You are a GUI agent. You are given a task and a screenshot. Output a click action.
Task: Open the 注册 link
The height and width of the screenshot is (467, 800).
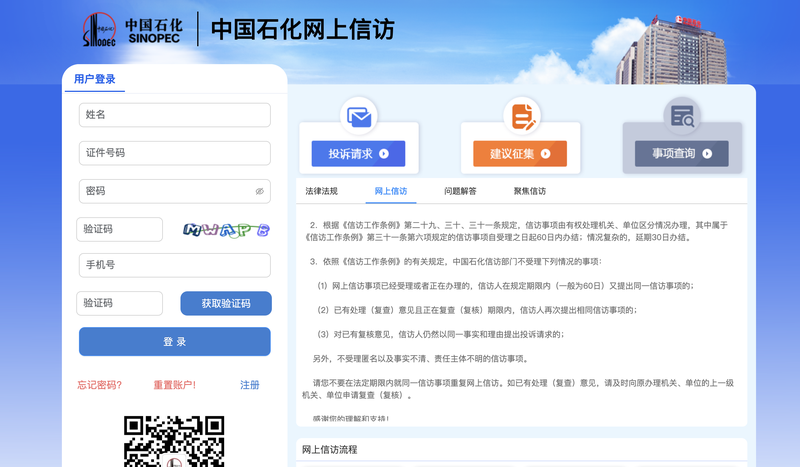pyautogui.click(x=249, y=385)
